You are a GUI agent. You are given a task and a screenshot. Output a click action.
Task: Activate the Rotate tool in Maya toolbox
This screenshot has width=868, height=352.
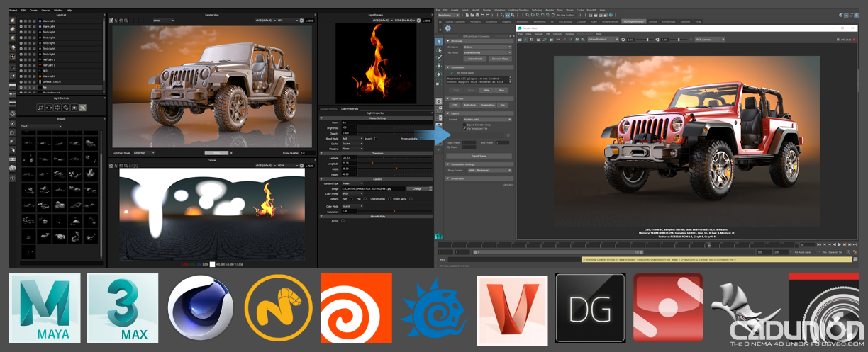point(439,74)
